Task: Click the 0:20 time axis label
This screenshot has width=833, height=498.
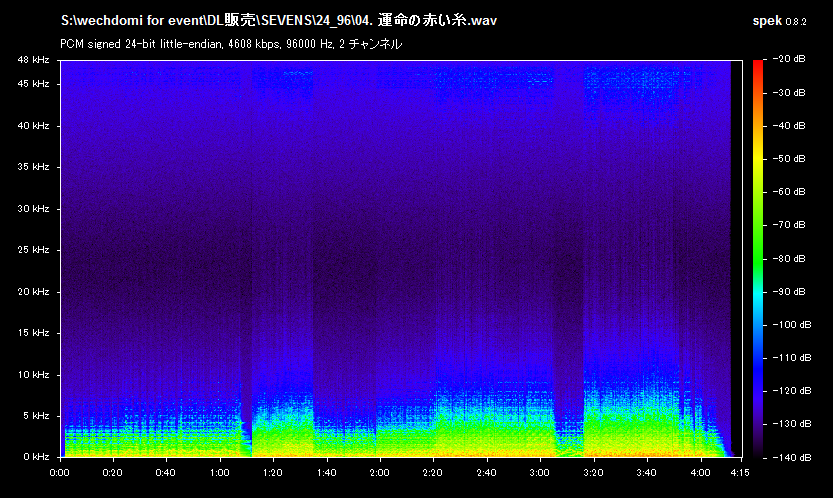Action: pyautogui.click(x=113, y=473)
